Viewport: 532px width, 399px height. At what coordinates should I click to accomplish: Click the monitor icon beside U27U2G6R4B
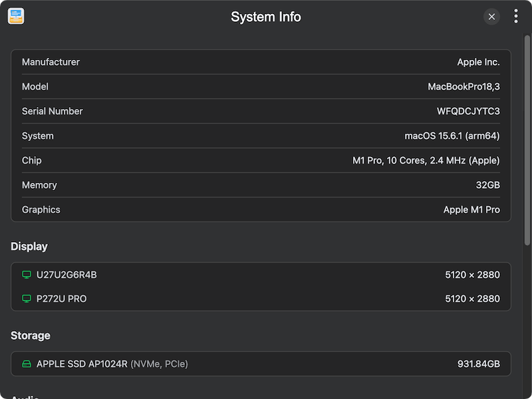[x=27, y=275]
